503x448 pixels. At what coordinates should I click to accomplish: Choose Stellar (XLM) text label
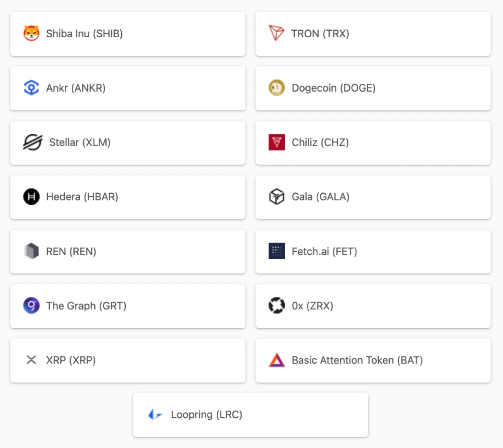(x=80, y=142)
